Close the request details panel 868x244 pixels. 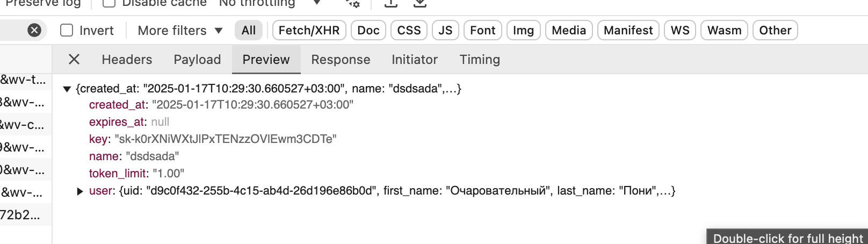point(74,60)
